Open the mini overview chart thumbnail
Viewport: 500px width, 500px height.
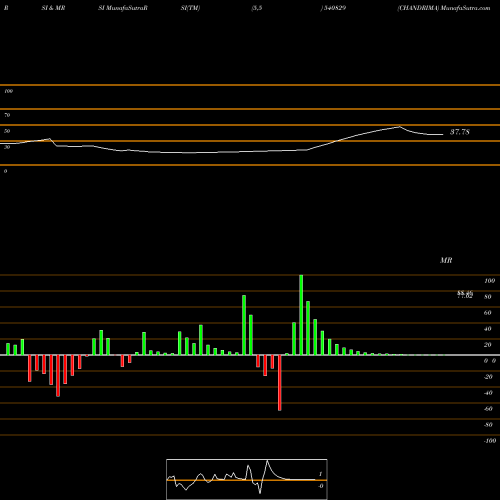247,479
